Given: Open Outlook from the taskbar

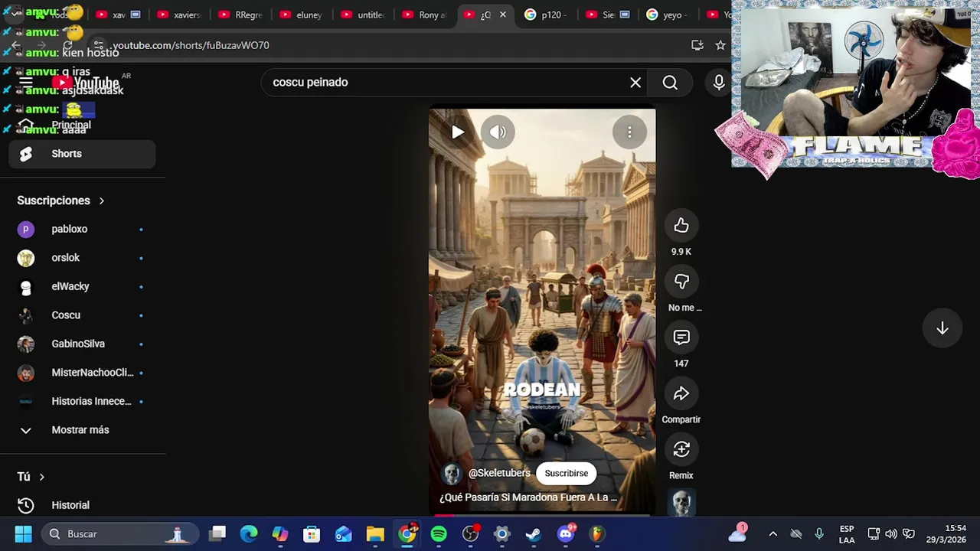Looking at the screenshot, I should click(343, 534).
